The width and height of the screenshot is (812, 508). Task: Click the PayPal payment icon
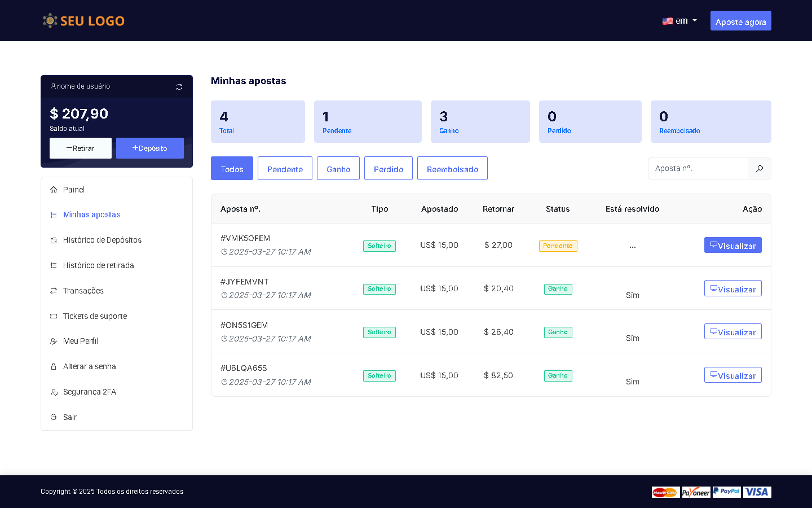[726, 492]
